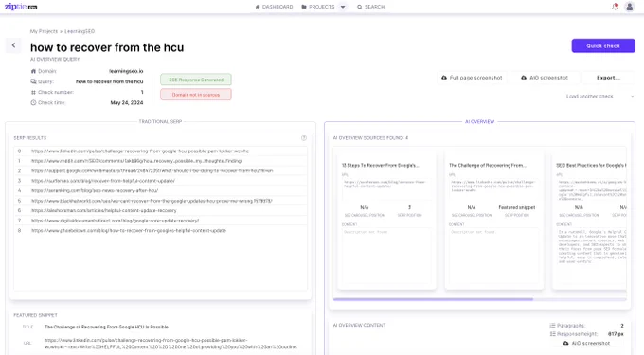Open the notifications bell

tap(615, 7)
